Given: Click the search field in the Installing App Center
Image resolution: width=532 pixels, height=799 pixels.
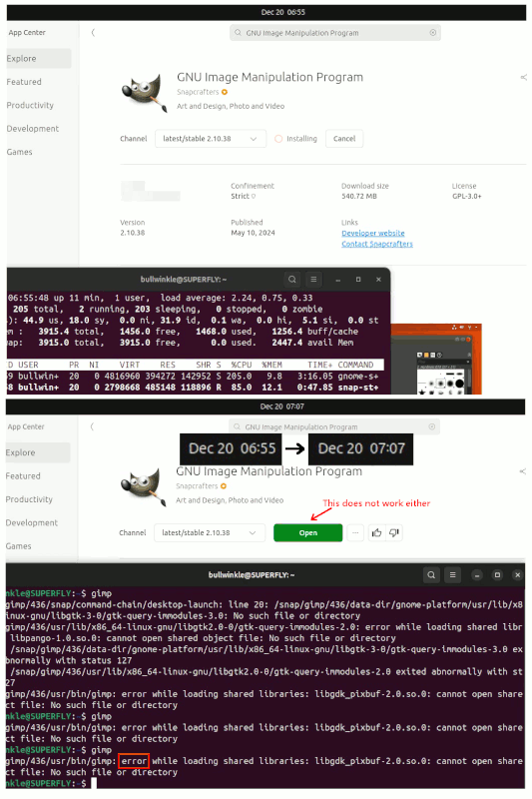Looking at the screenshot, I should pyautogui.click(x=335, y=33).
